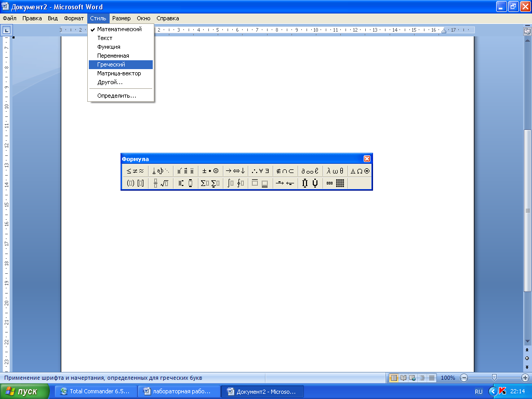Open the Вид menu
The image size is (532, 399).
point(52,18)
